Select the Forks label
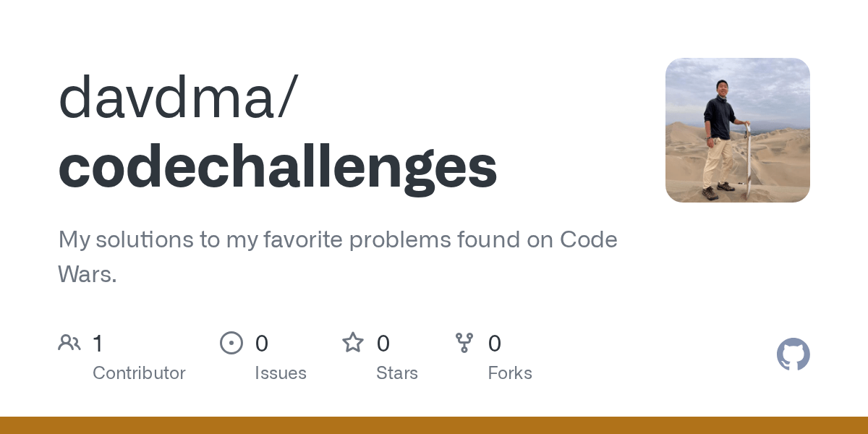This screenshot has width=868, height=434. pos(510,373)
